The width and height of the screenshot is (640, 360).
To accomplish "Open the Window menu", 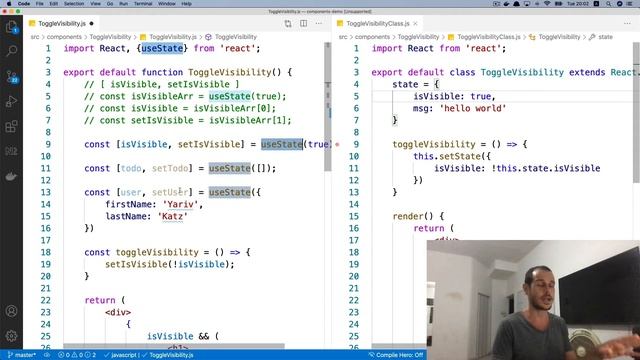I will coord(167,4).
